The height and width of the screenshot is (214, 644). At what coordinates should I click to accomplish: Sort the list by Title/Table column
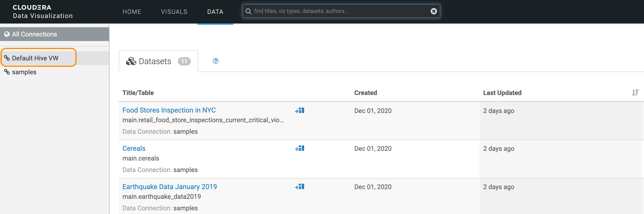138,93
